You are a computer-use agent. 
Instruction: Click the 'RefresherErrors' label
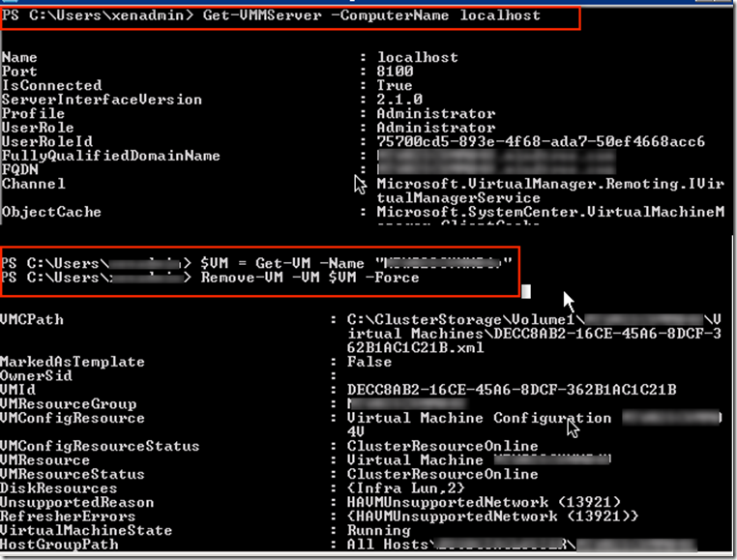(68, 516)
